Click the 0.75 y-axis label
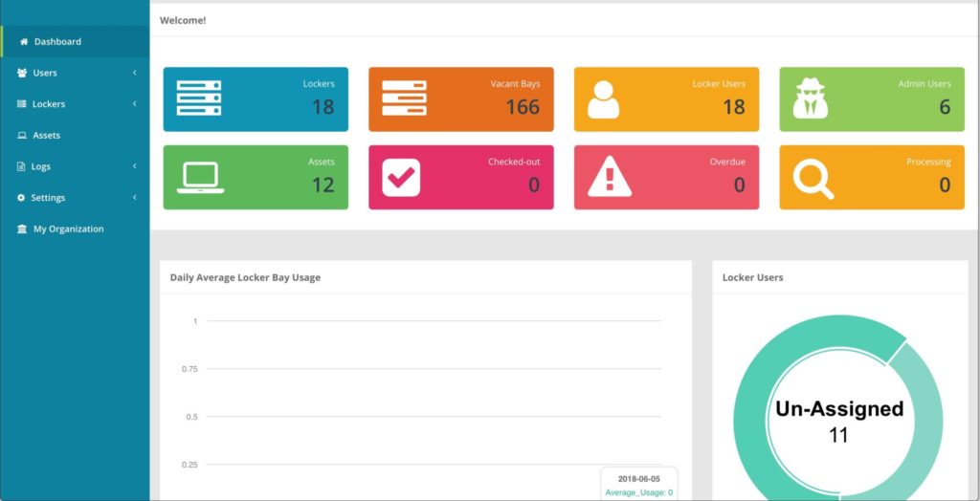Viewport: 980px width, 501px height. (x=189, y=369)
